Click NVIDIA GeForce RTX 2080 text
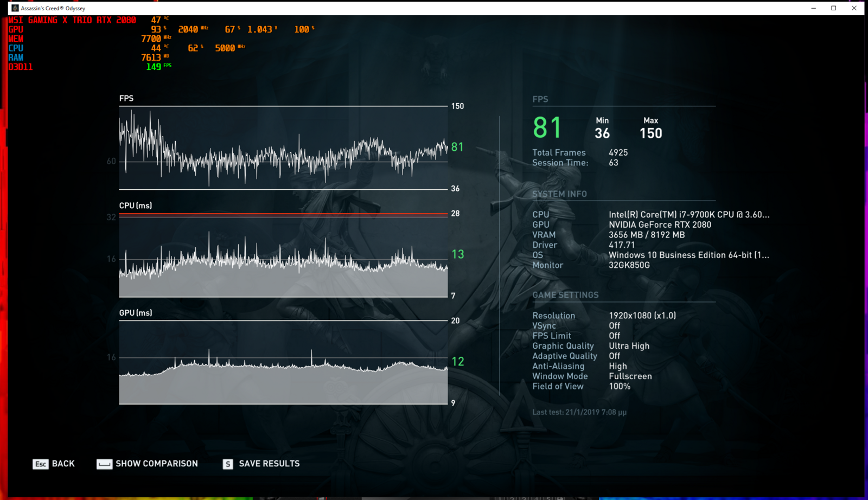 pyautogui.click(x=660, y=225)
